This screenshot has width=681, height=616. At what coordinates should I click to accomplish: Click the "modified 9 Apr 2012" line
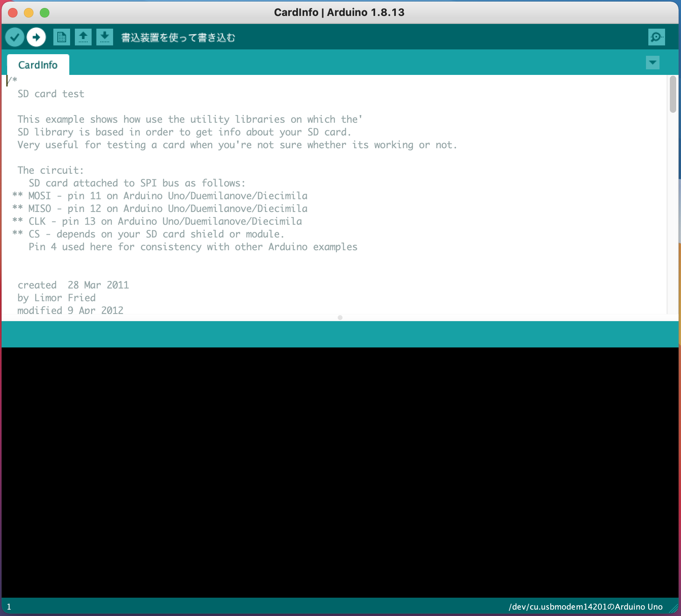click(70, 310)
